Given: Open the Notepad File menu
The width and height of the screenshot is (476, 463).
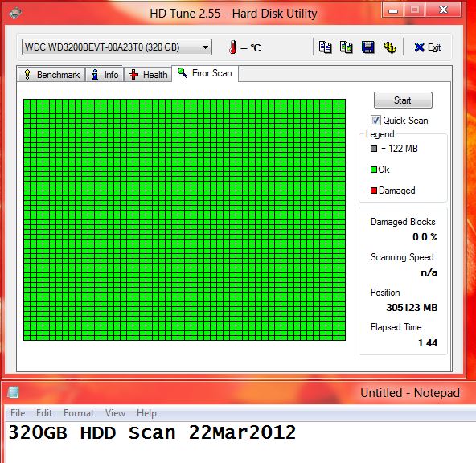Looking at the screenshot, I should (18, 413).
